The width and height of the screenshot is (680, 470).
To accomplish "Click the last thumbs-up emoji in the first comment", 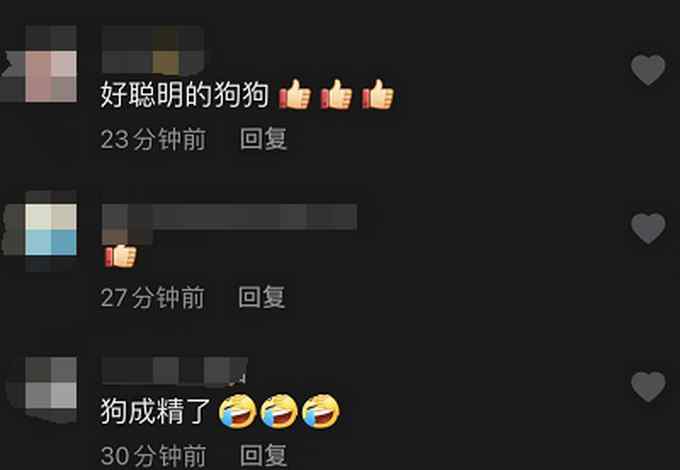I will [x=378, y=94].
